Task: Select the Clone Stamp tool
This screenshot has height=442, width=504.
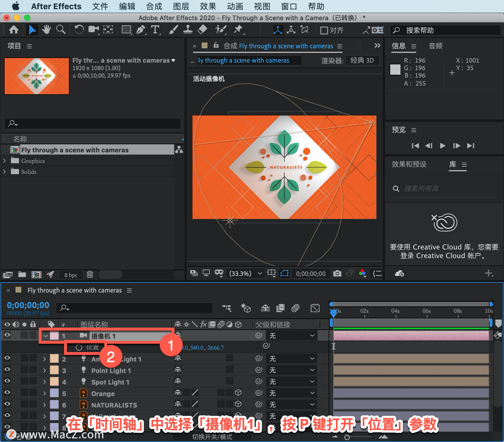Action: [x=188, y=30]
